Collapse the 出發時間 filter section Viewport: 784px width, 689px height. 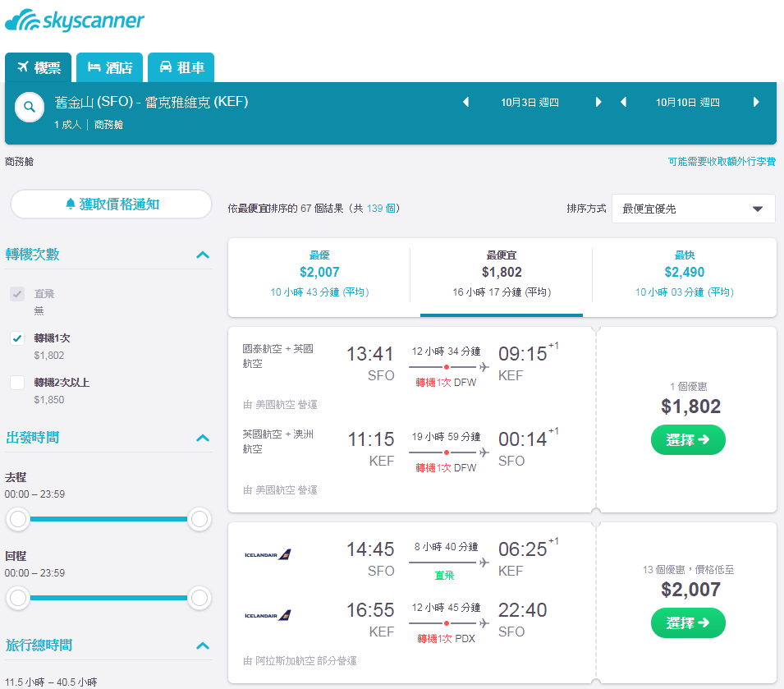pos(203,438)
